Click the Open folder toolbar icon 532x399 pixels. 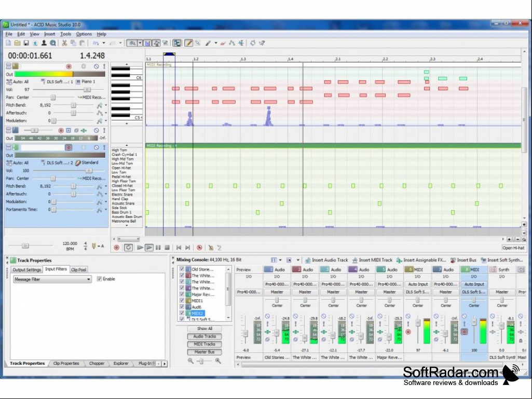(x=17, y=43)
